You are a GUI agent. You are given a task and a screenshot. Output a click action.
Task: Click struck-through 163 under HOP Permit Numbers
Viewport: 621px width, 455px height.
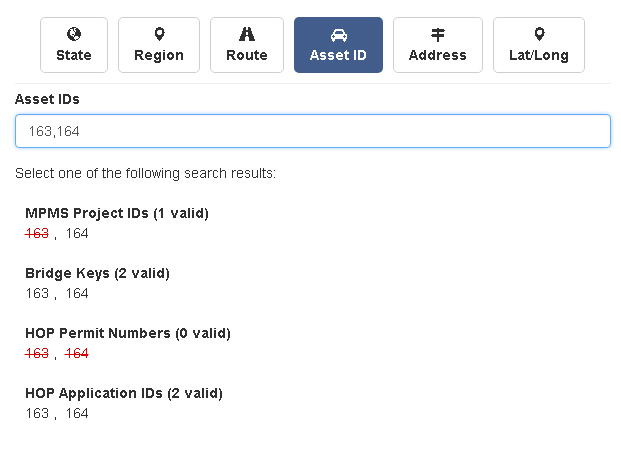coord(37,353)
